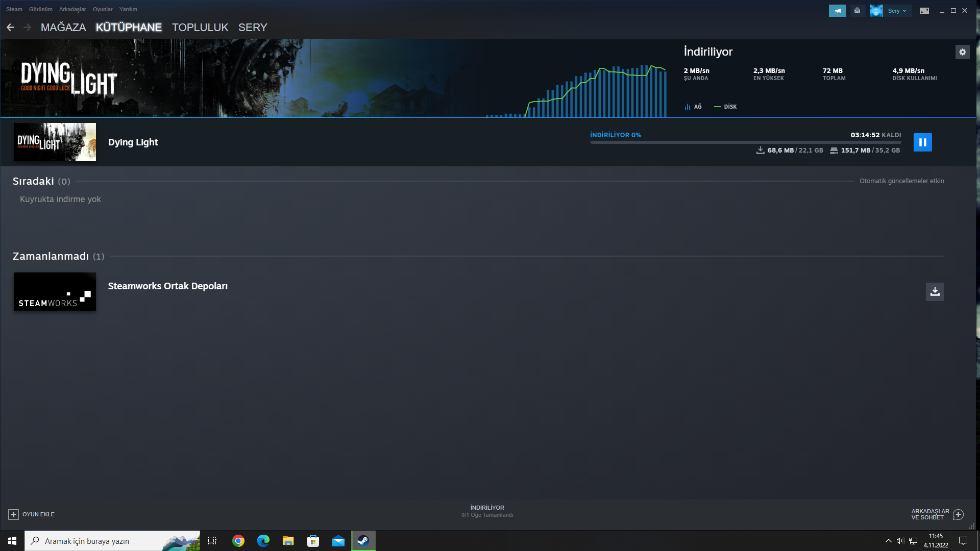This screenshot has width=980, height=551.
Task: Open the Oyunlar menu
Action: pyautogui.click(x=103, y=9)
